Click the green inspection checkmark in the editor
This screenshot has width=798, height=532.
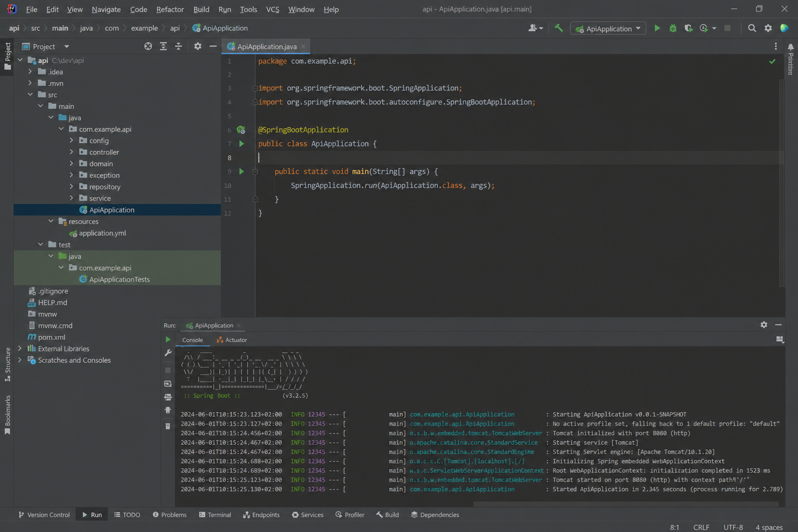pyautogui.click(x=772, y=61)
